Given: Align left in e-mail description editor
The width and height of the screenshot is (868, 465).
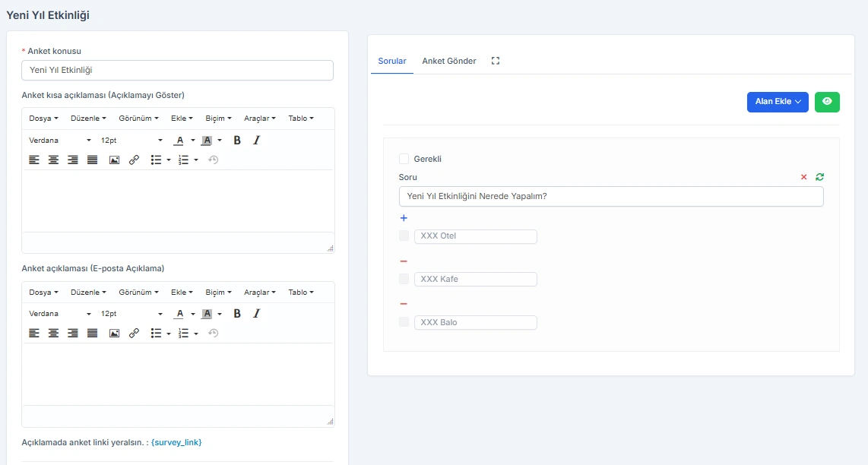Looking at the screenshot, I should (34, 334).
